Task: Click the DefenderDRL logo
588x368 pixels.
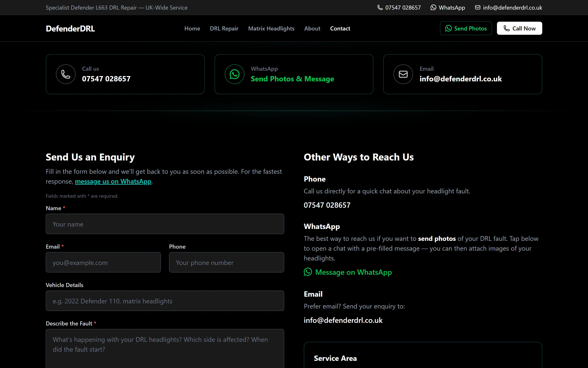Action: tap(70, 28)
